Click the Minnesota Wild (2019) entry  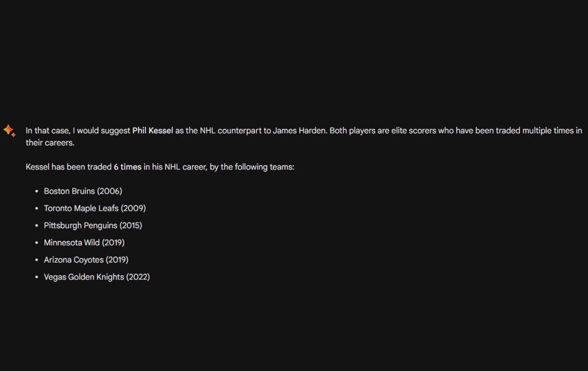(84, 243)
